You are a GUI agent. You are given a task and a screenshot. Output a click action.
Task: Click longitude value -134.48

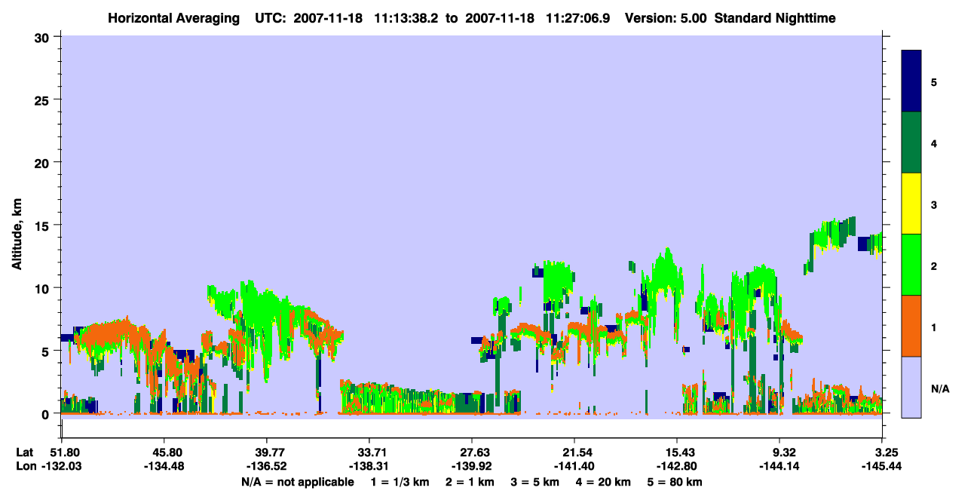point(164,466)
